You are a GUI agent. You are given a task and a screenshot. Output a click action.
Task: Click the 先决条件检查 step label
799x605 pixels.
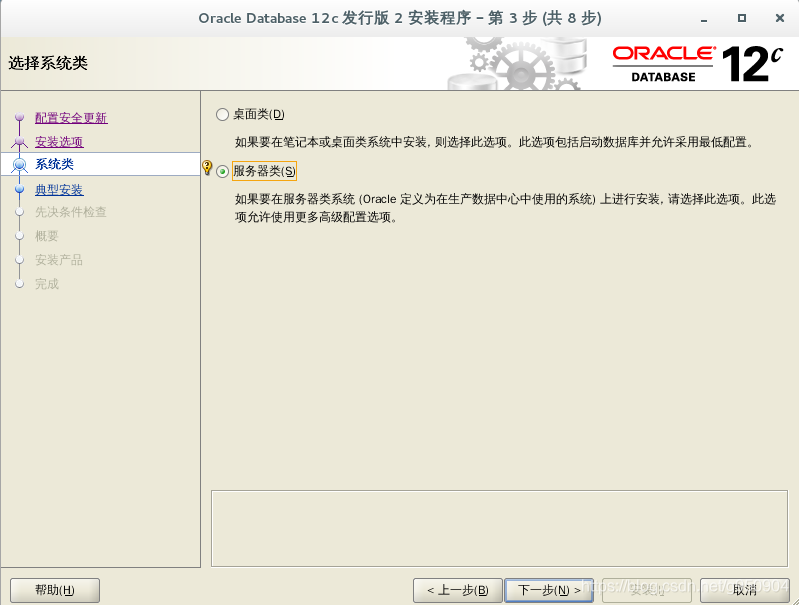(x=70, y=212)
